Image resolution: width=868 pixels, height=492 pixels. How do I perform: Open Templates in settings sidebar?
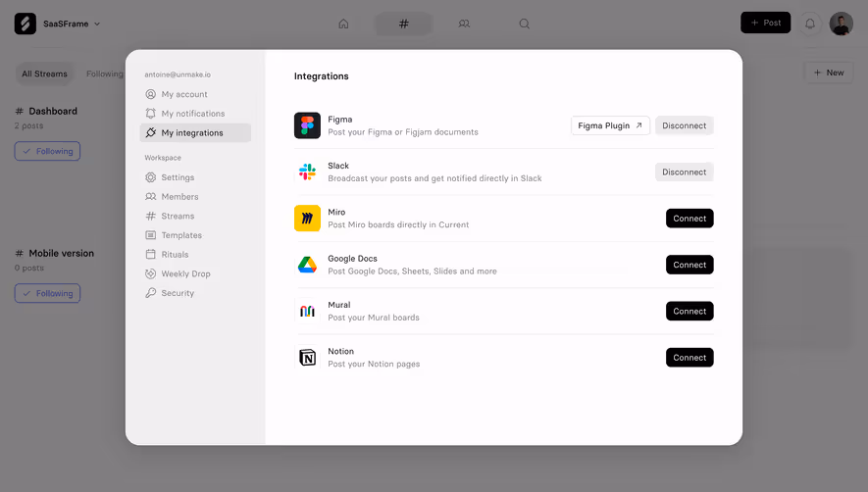click(x=195, y=235)
